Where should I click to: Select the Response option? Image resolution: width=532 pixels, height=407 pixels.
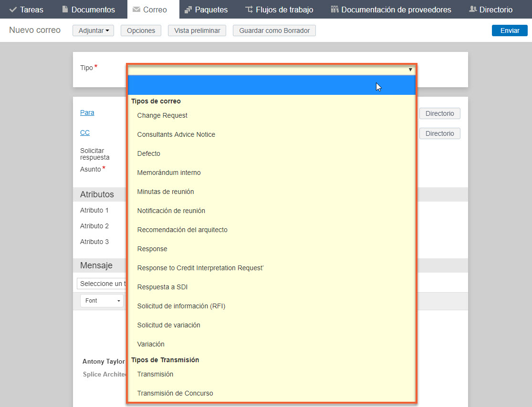point(271,249)
